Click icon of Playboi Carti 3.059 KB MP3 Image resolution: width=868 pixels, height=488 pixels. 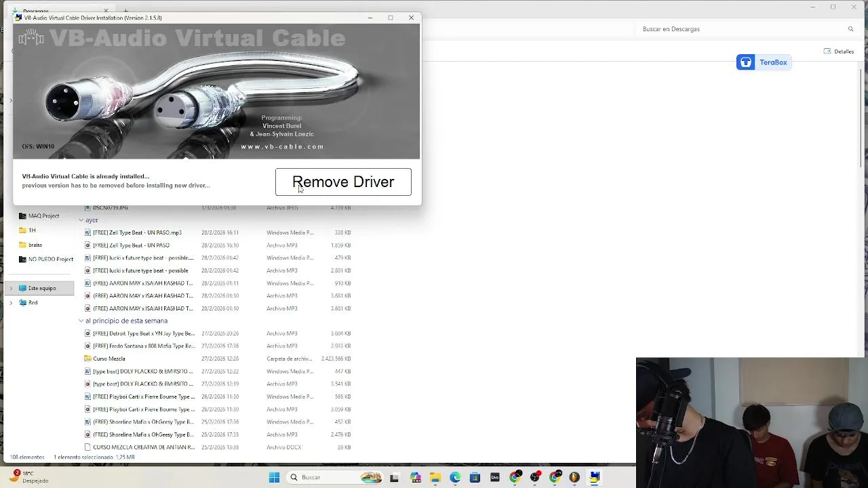(x=87, y=409)
